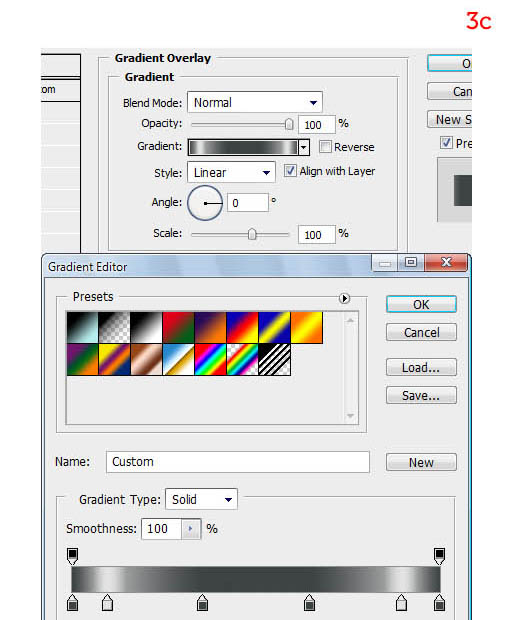Click the New Style button in Layer Style
513x620 pixels.
coord(450,119)
